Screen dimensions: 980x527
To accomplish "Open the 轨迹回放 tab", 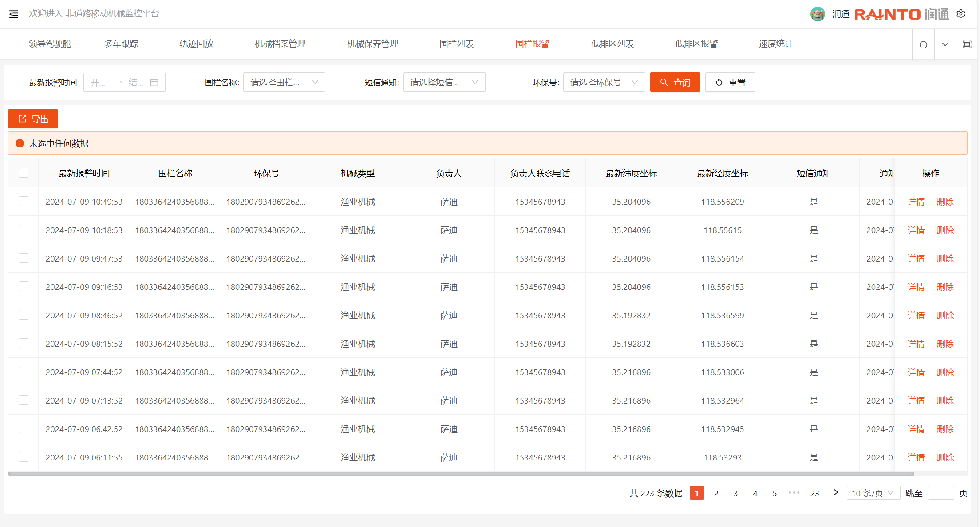I will [x=196, y=44].
